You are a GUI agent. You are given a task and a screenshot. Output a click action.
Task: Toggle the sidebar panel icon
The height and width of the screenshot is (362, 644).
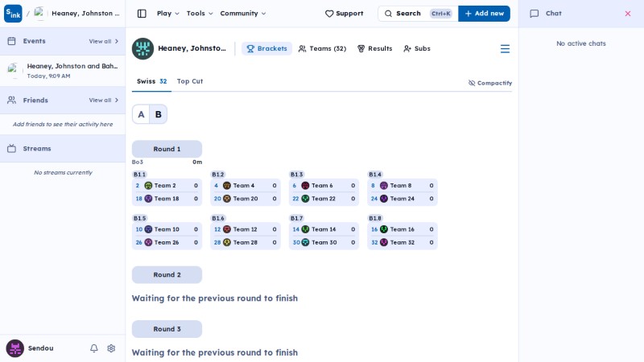tap(142, 14)
